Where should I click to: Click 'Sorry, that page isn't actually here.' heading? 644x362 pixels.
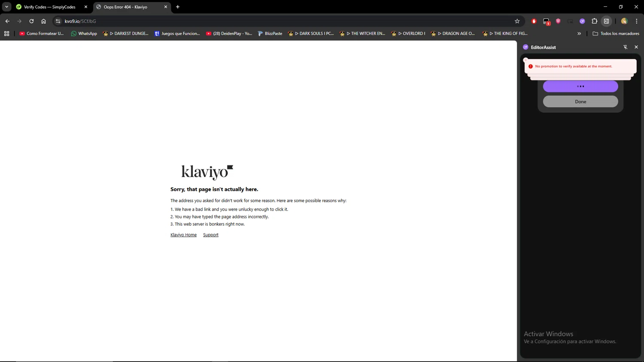[214, 189]
